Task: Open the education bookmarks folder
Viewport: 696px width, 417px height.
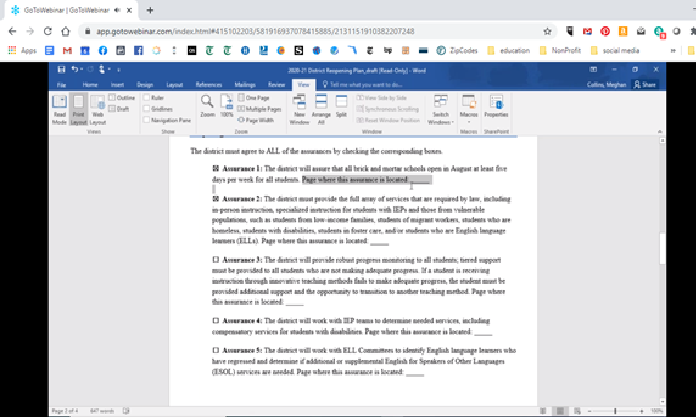Action: point(509,50)
